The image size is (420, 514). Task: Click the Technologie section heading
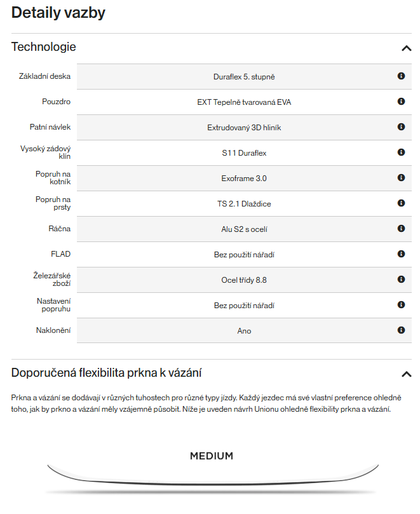(x=44, y=47)
